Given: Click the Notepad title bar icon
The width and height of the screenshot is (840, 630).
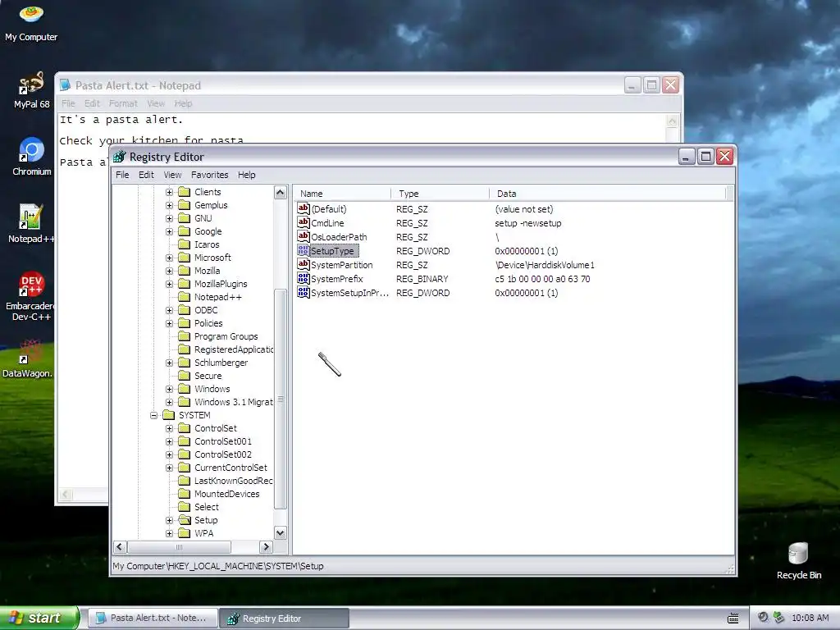Looking at the screenshot, I should pos(65,84).
